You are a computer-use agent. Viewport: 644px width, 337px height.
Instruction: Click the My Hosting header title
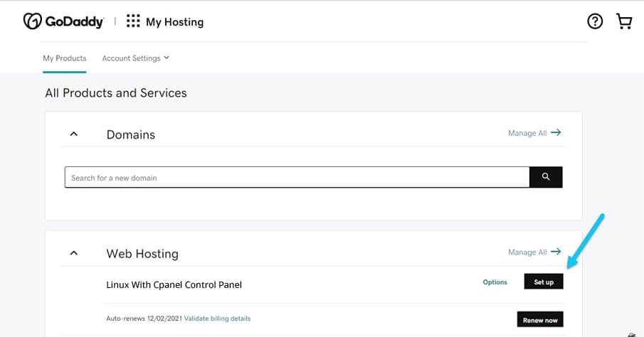tap(174, 22)
